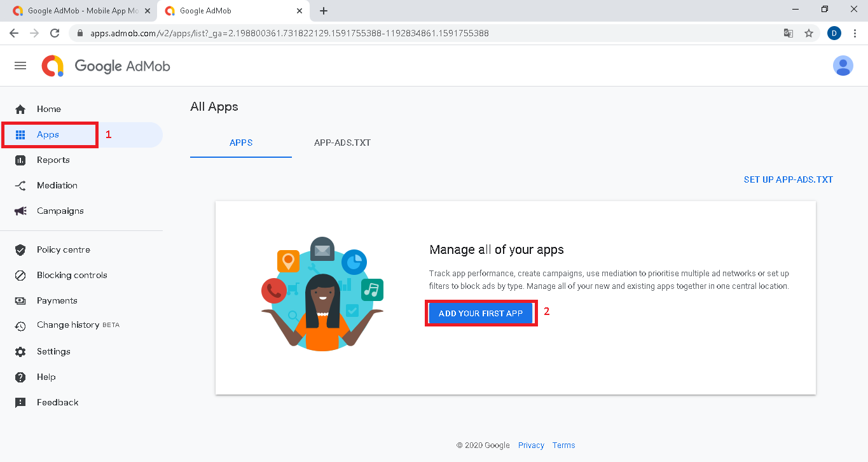Click the Home house icon
The image size is (868, 462).
click(20, 109)
